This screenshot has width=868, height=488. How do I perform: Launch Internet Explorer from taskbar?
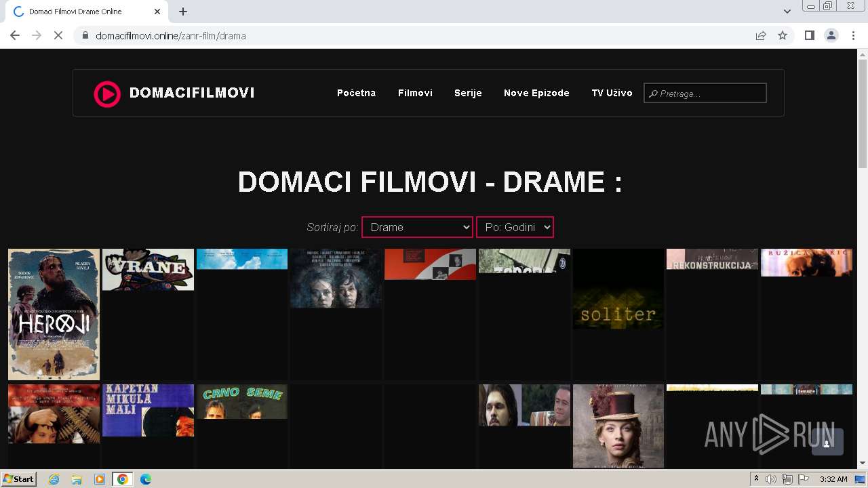tap(54, 479)
